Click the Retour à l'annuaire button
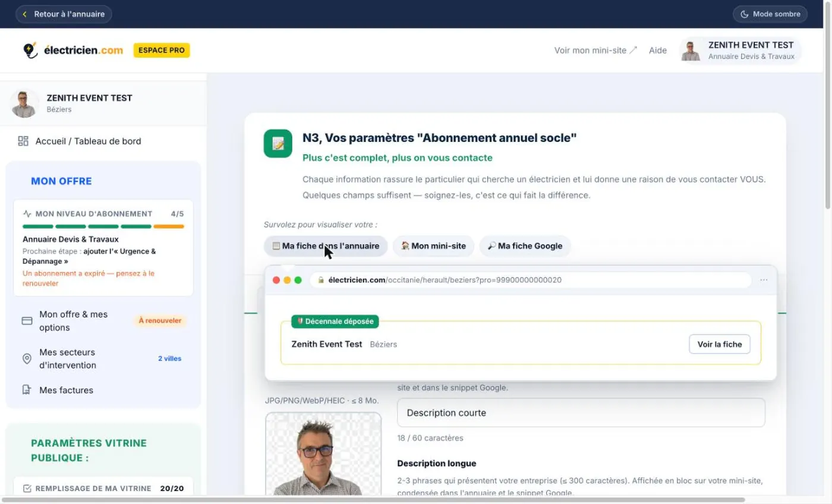The height and width of the screenshot is (504, 832). 64,14
